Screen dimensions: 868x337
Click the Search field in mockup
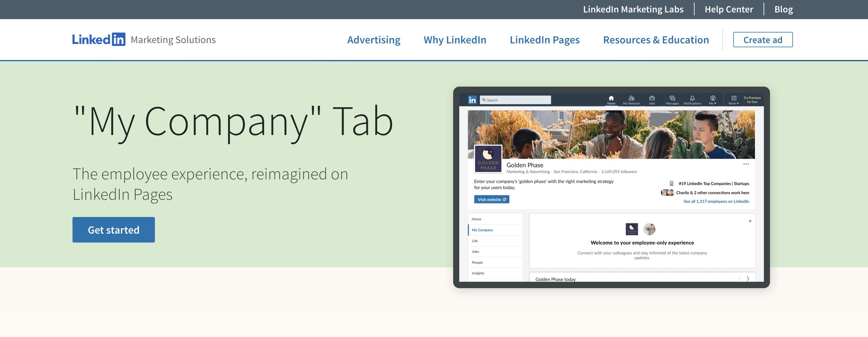(x=515, y=100)
